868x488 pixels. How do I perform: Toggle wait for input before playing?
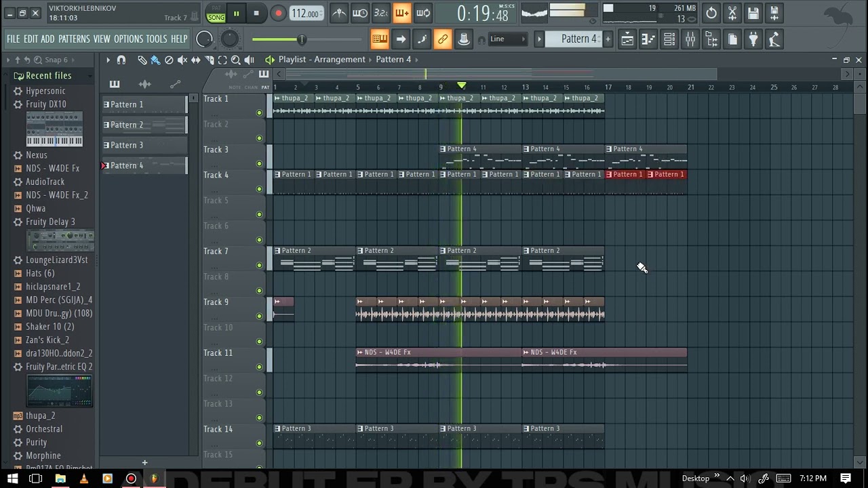360,13
